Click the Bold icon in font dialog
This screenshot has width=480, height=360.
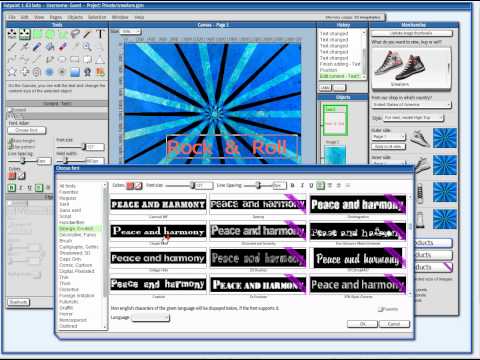point(292,185)
